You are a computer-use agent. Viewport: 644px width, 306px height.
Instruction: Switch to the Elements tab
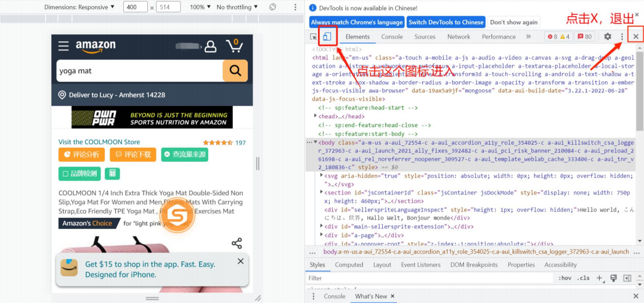[x=357, y=36]
